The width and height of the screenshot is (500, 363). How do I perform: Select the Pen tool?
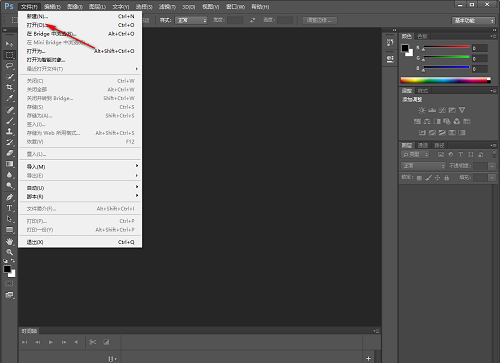coord(9,197)
